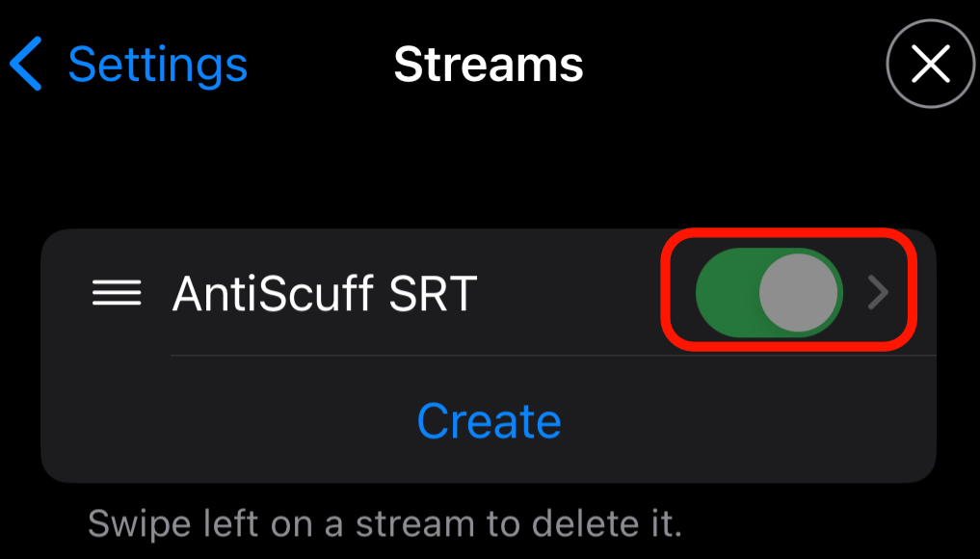The height and width of the screenshot is (559, 980).
Task: Create a new stream
Action: click(489, 421)
